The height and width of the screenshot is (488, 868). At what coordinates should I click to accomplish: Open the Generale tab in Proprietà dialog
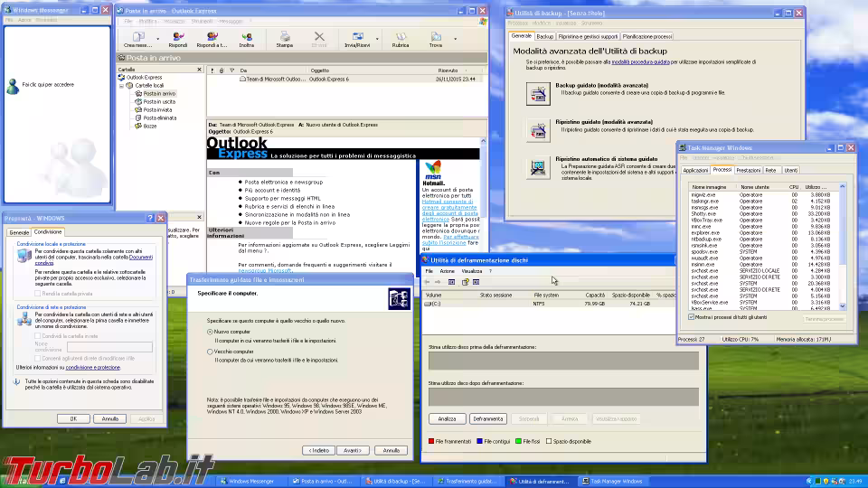[x=19, y=232]
